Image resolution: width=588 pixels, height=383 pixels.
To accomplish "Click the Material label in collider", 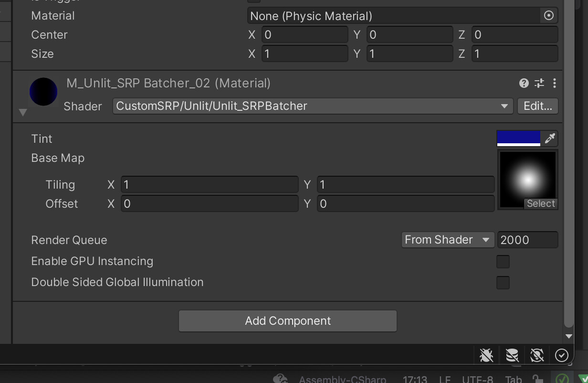I will tap(53, 16).
